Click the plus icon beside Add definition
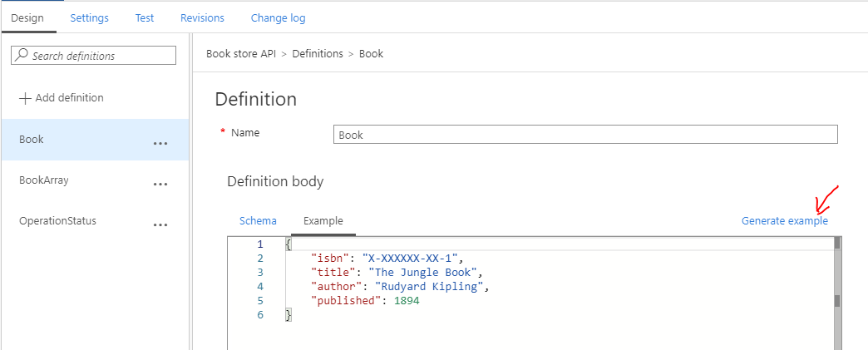The image size is (868, 350). pos(25,98)
